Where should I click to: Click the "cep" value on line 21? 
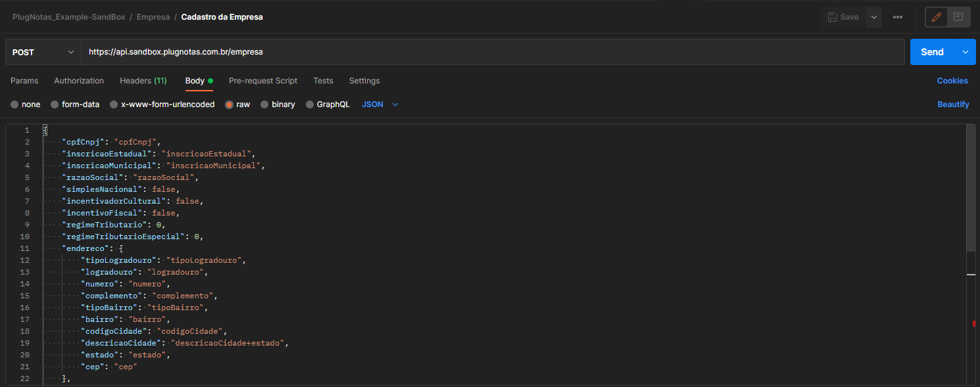(126, 367)
